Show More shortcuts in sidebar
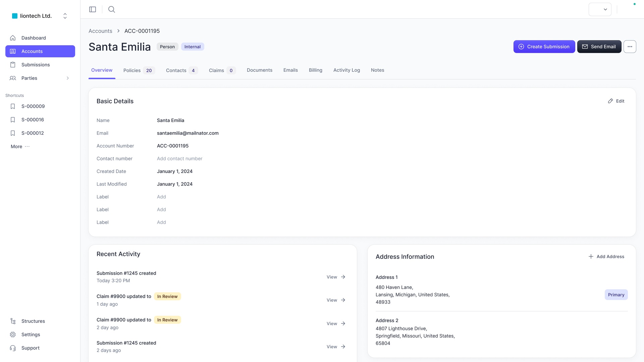This screenshot has height=362, width=644. pos(20,146)
